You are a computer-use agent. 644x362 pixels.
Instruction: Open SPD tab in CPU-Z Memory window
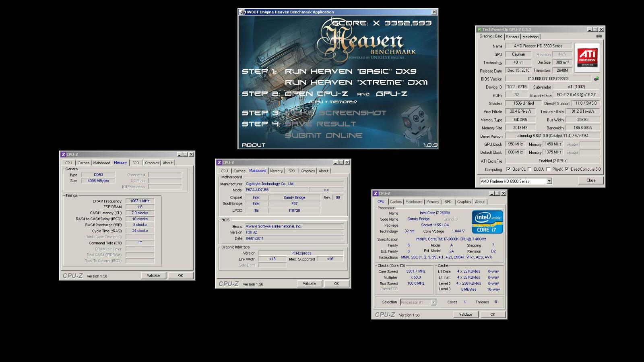tap(136, 163)
